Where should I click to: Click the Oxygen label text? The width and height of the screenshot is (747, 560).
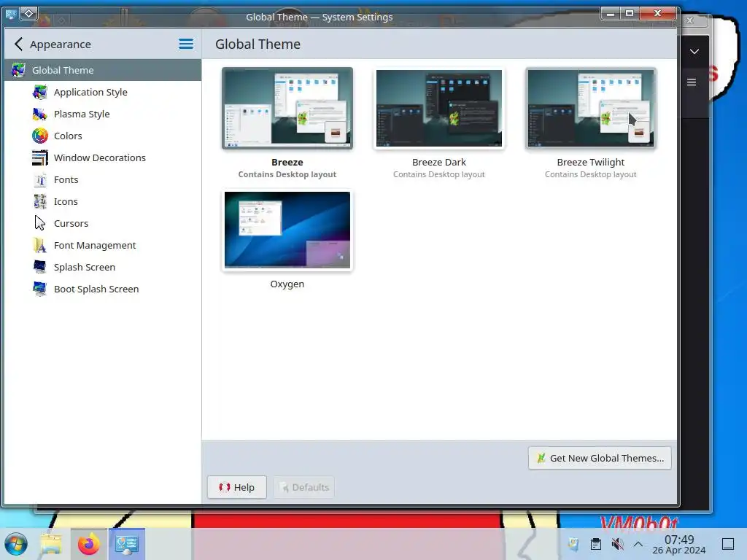(x=287, y=284)
